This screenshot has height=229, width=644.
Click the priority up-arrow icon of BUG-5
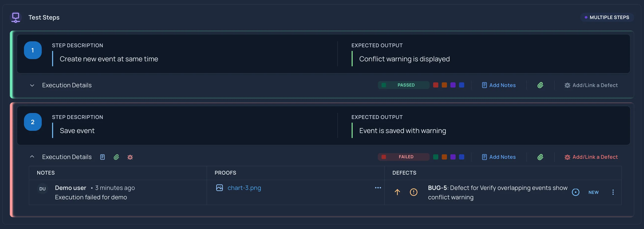coord(397,192)
